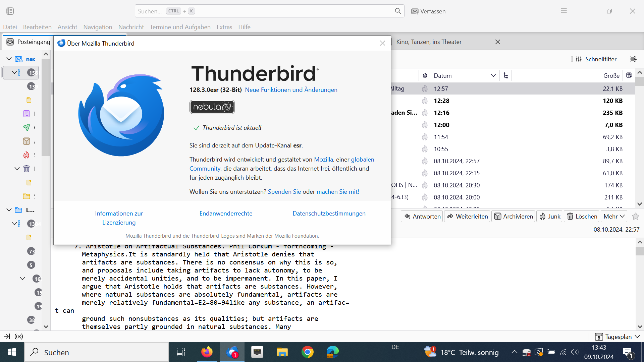
Task: Toggle the spaces toolbar icon at top left
Action: tap(10, 11)
